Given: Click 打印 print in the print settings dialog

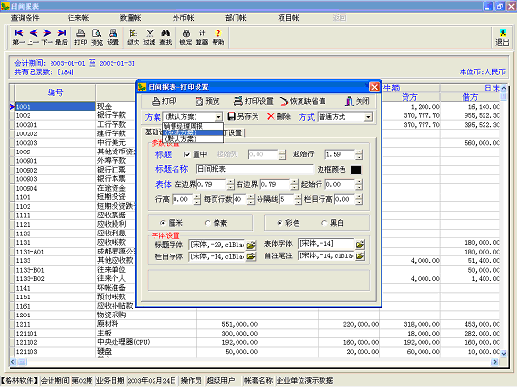Looking at the screenshot, I should click(164, 101).
